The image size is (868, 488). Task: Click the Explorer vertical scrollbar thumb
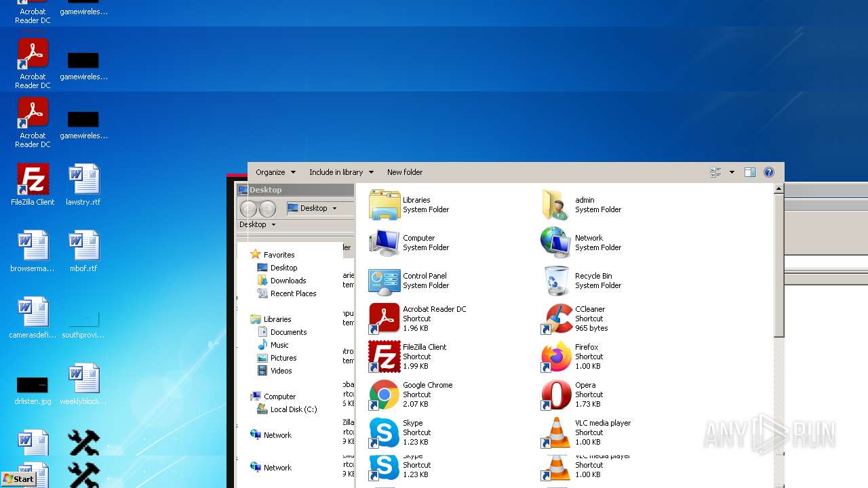tap(779, 266)
